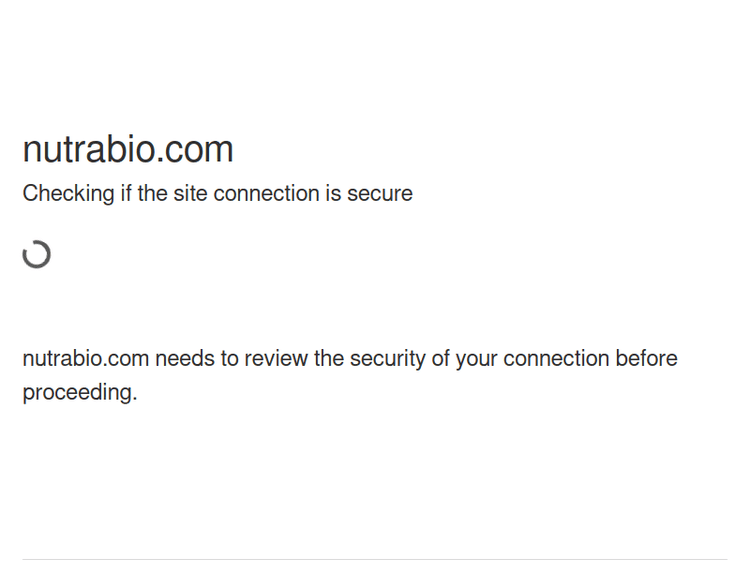The image size is (750, 563).
Task: Click 'the' before 'security' in the paragraph
Action: 329,359
